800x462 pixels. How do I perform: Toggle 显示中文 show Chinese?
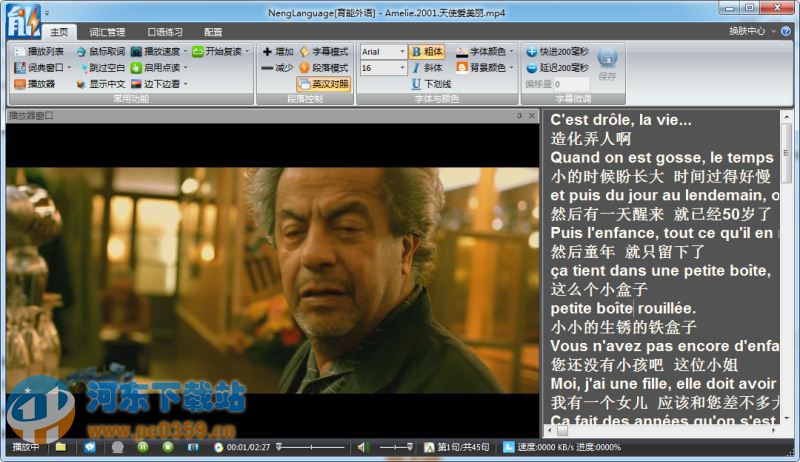tap(101, 84)
